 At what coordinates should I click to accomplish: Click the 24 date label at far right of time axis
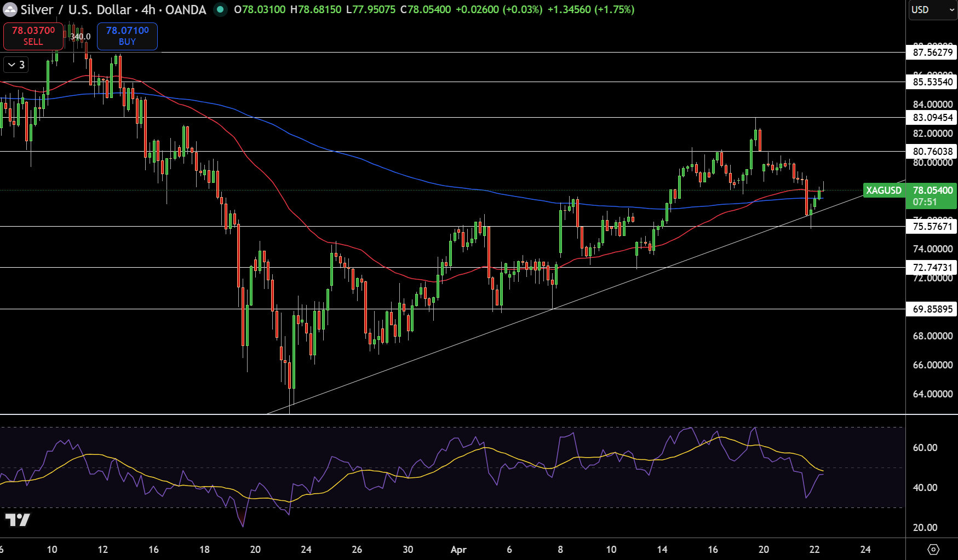click(x=865, y=550)
